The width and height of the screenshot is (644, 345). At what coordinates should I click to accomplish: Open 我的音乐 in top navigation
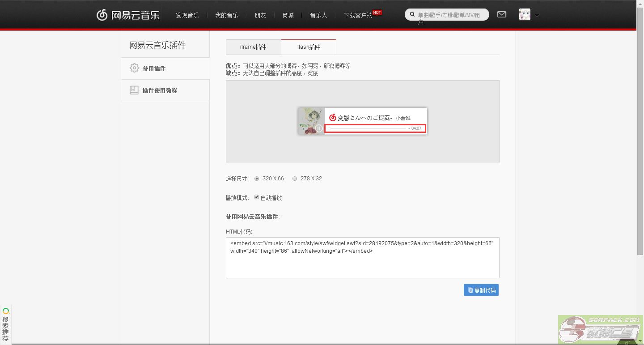click(227, 15)
